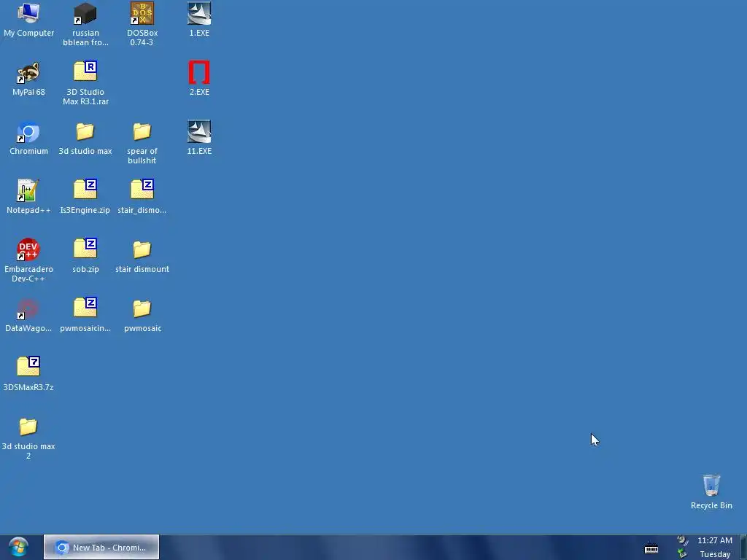Click the upper system tray notification icon
The height and width of the screenshot is (560, 747).
pyautogui.click(x=683, y=540)
